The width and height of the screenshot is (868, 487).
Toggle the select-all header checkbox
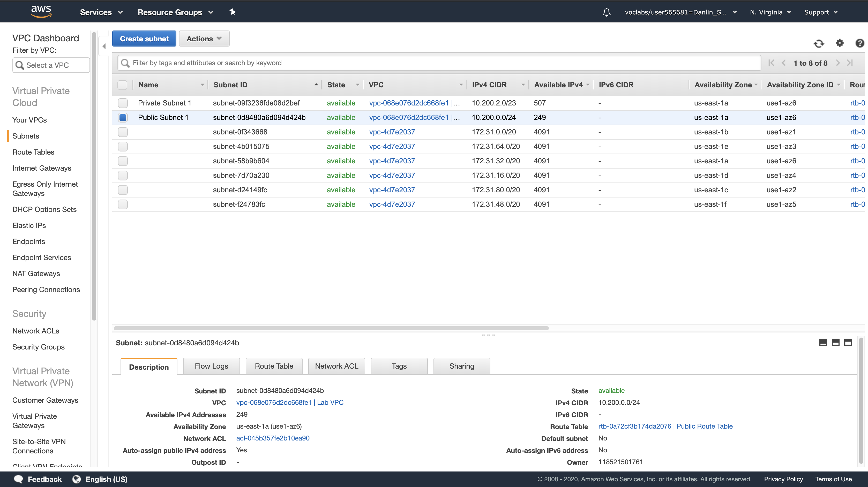[x=122, y=85]
